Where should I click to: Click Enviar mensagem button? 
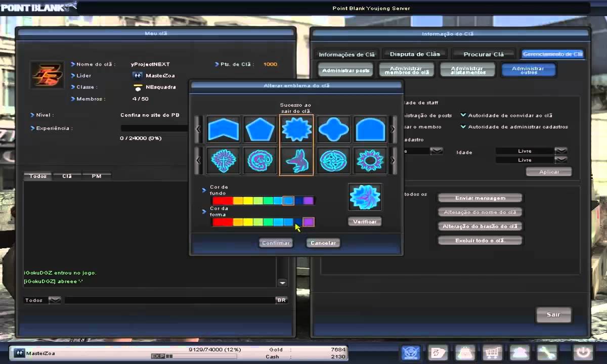pos(480,198)
